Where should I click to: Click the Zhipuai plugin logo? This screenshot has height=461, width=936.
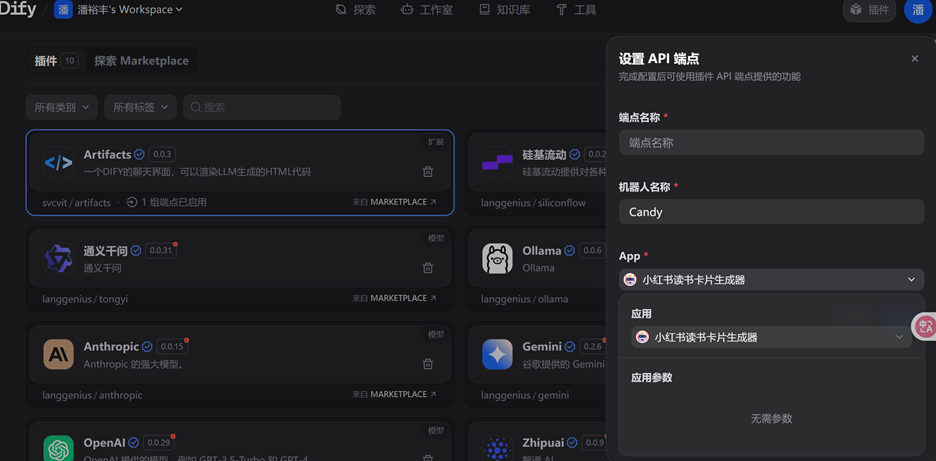pyautogui.click(x=497, y=448)
